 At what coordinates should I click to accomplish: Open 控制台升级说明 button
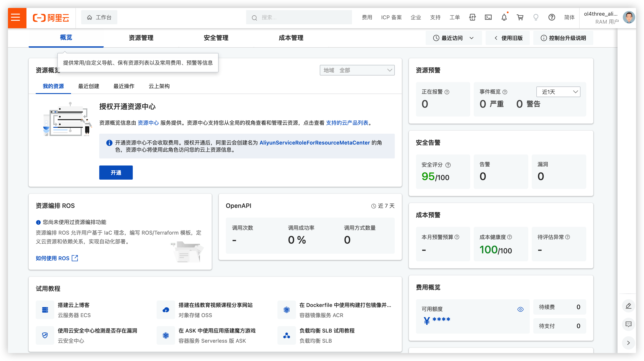(563, 38)
